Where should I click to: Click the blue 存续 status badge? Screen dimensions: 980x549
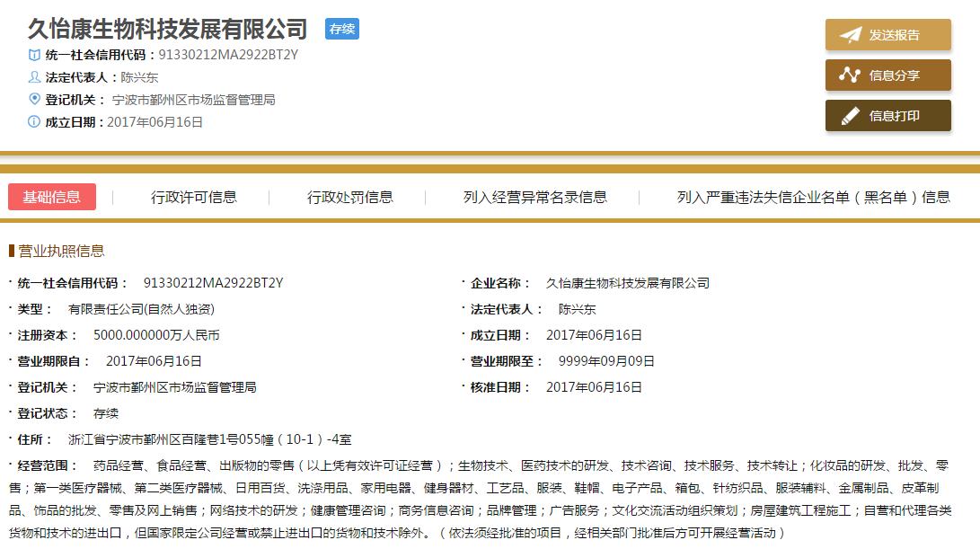(x=341, y=29)
